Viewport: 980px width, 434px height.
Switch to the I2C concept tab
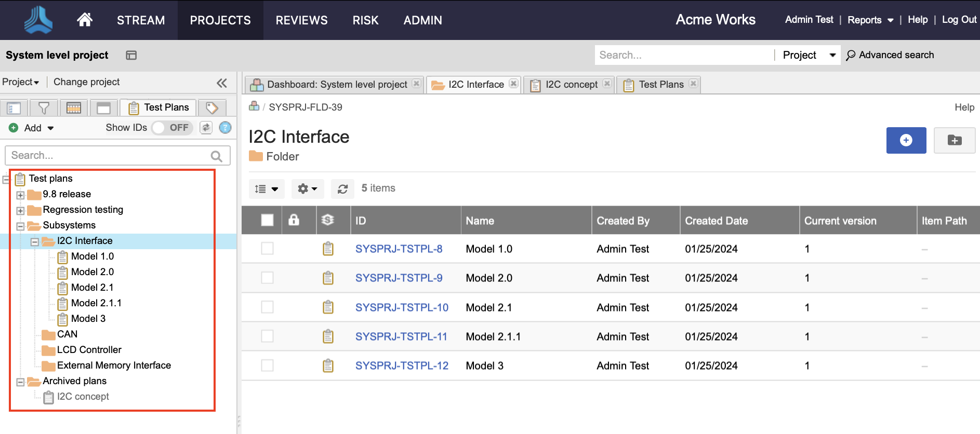(570, 84)
